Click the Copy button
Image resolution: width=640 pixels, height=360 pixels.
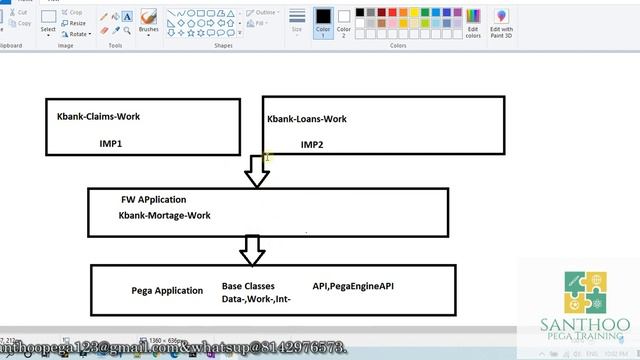[x=20, y=23]
